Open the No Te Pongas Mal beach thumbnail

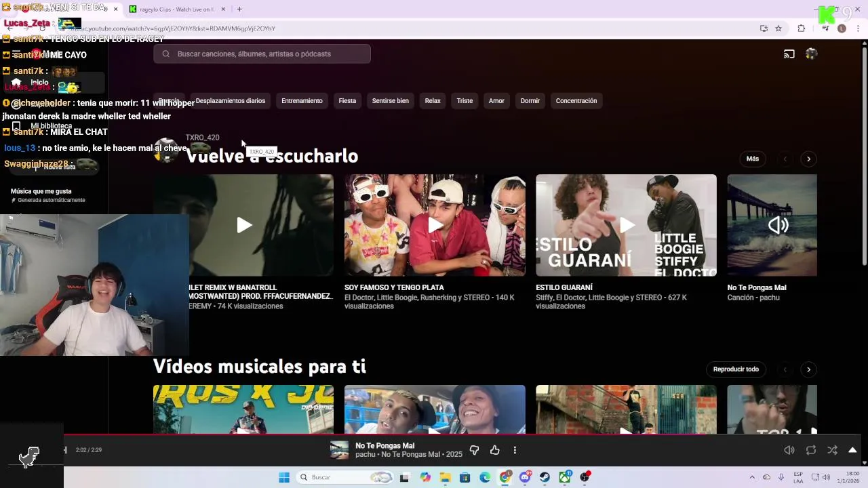click(x=772, y=225)
